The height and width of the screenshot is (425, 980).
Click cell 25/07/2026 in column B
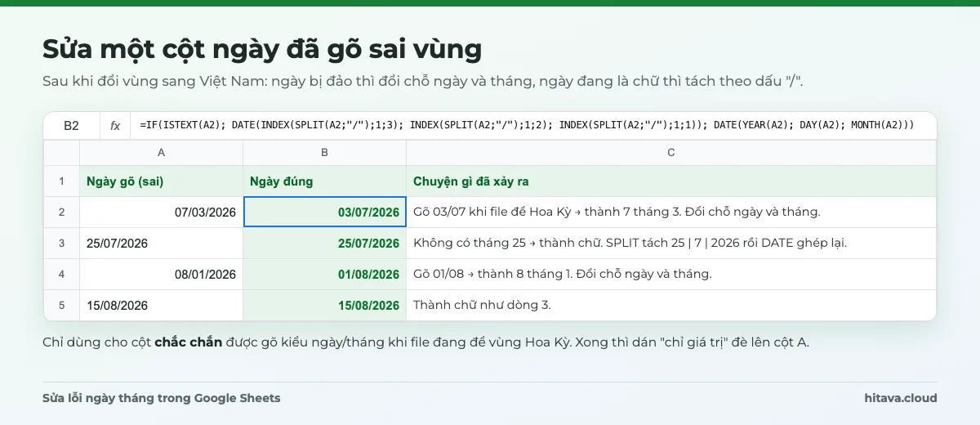point(324,244)
